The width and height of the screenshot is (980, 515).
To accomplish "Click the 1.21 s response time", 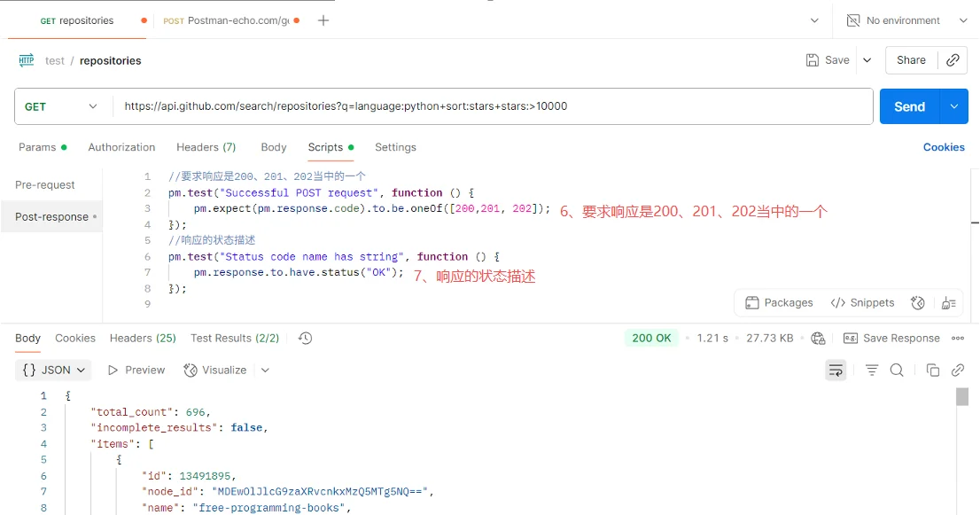I will point(712,338).
